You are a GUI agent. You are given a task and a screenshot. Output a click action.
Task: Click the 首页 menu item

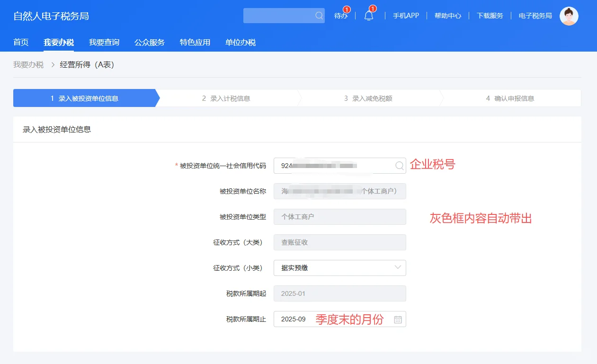[x=20, y=42]
